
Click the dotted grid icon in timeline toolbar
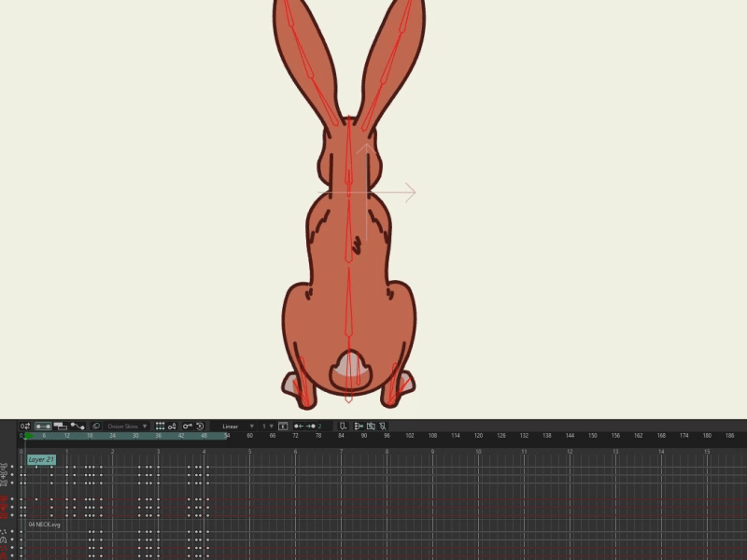(160, 427)
